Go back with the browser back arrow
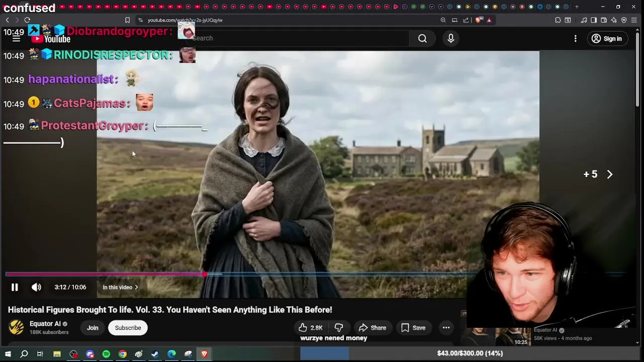The image size is (644, 362). [8, 20]
